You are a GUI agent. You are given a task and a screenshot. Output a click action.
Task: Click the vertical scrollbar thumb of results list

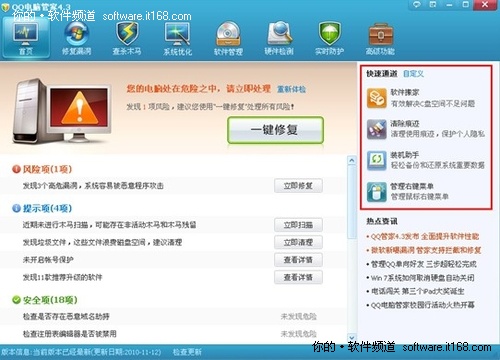[352, 202]
